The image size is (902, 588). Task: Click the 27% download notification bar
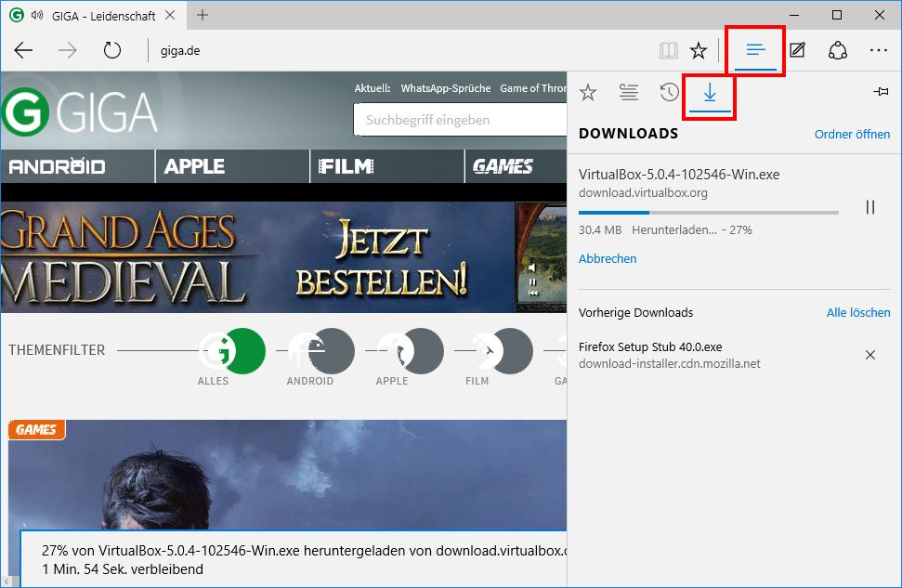[x=294, y=559]
